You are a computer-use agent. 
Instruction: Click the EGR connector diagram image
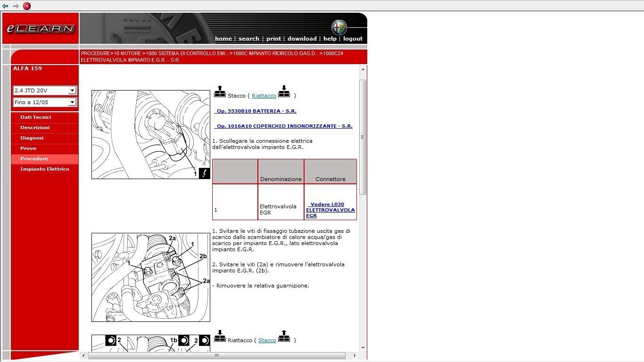[151, 135]
